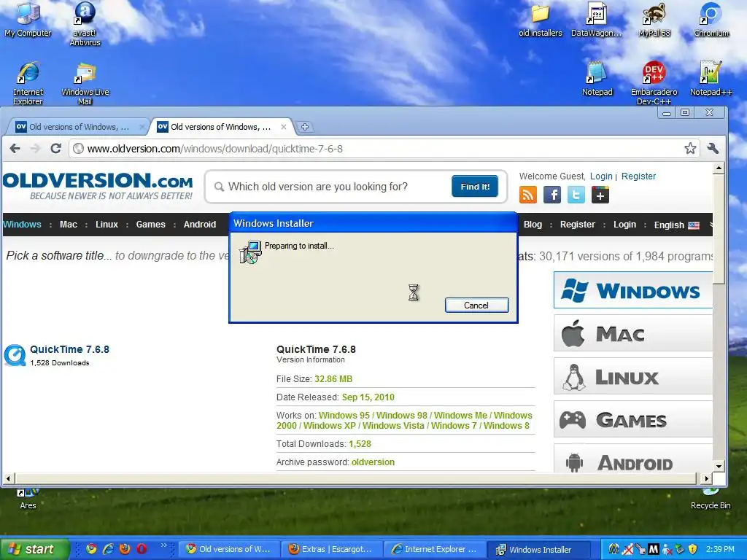Open the Linux category sidebar button

pos(632,376)
